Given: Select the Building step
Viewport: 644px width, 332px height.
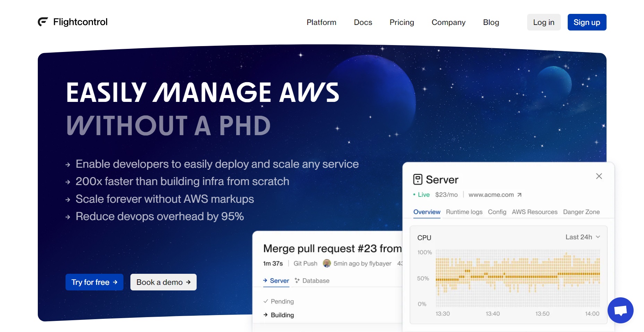Looking at the screenshot, I should (278, 315).
